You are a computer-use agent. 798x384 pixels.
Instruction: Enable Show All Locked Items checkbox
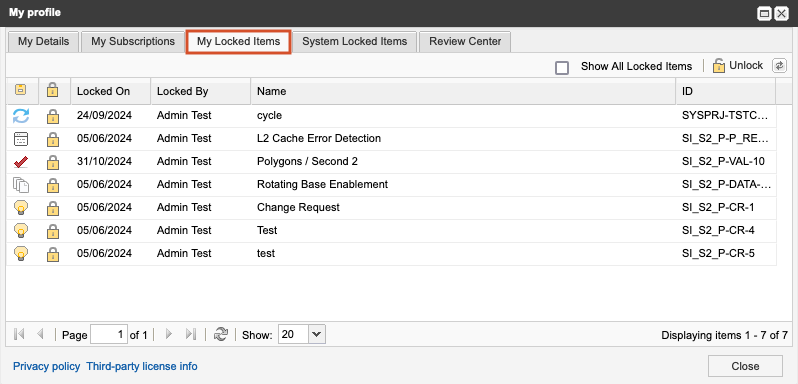point(562,67)
